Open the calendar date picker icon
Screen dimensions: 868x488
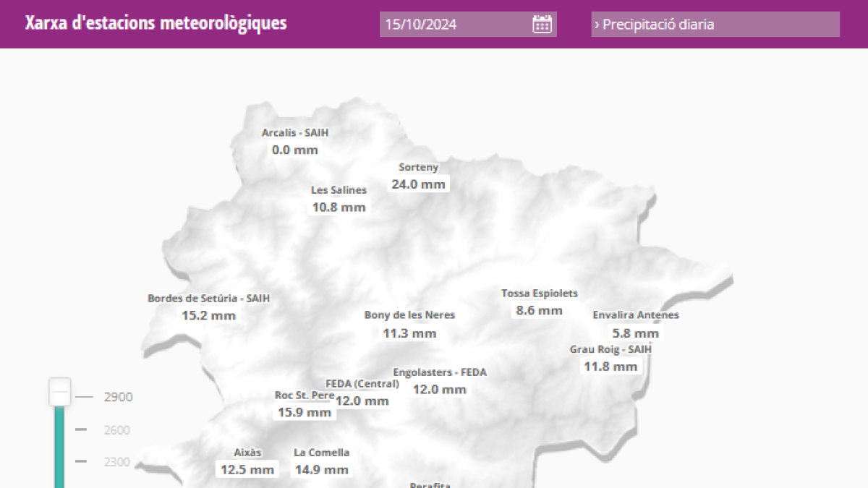click(x=542, y=24)
